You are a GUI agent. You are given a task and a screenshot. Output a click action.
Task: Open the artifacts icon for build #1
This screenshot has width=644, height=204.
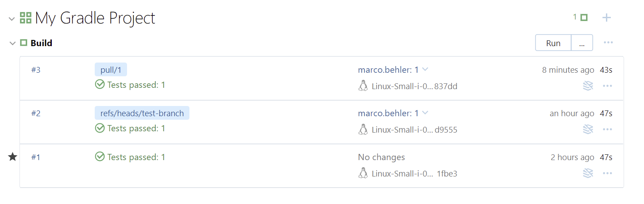pos(588,173)
